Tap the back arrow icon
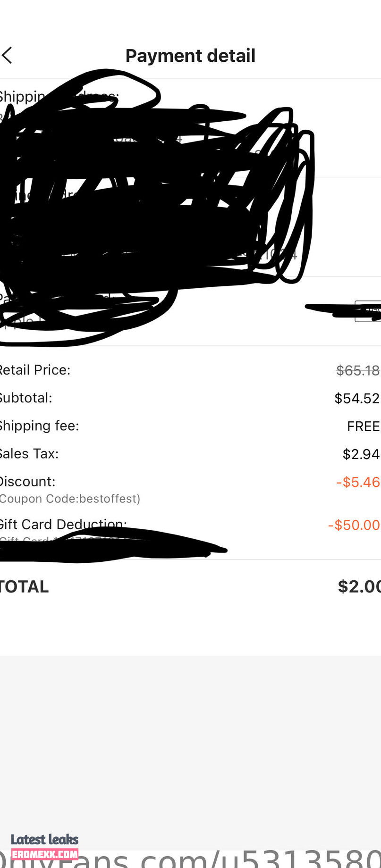The height and width of the screenshot is (868, 381). coord(7,55)
